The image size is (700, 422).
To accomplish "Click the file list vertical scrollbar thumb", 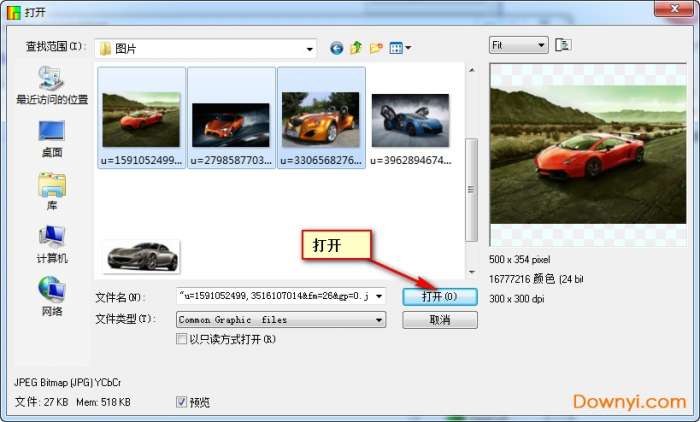I will pos(471,190).
